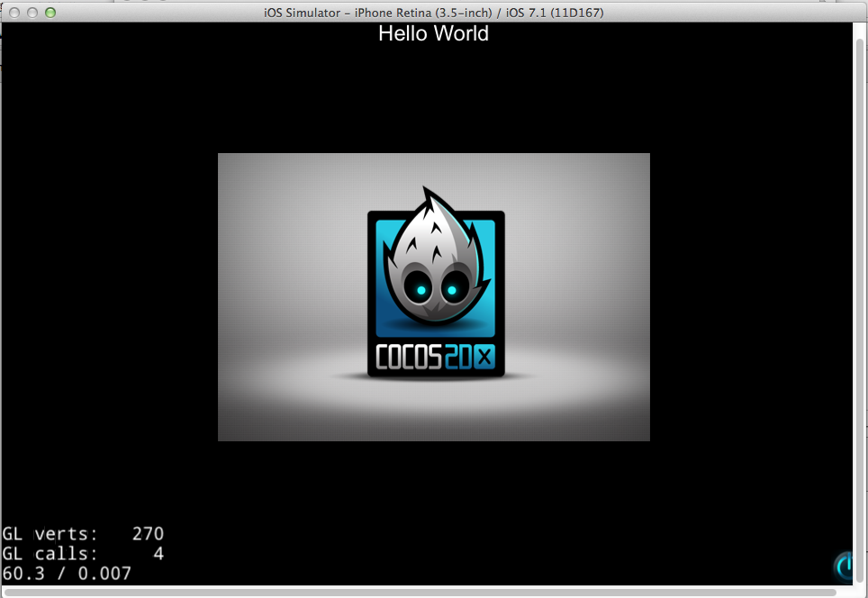Click the 60.3 / 0.007 frame rate text

[67, 574]
